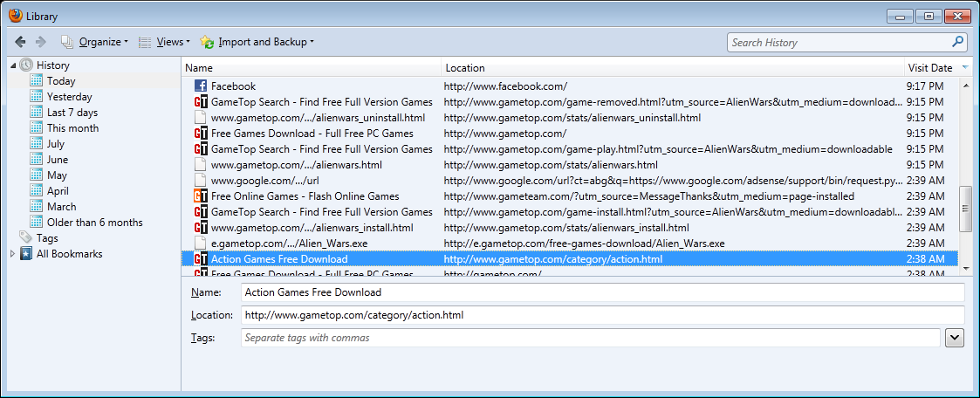This screenshot has width=980, height=398.
Task: Select May history folder
Action: coord(57,175)
